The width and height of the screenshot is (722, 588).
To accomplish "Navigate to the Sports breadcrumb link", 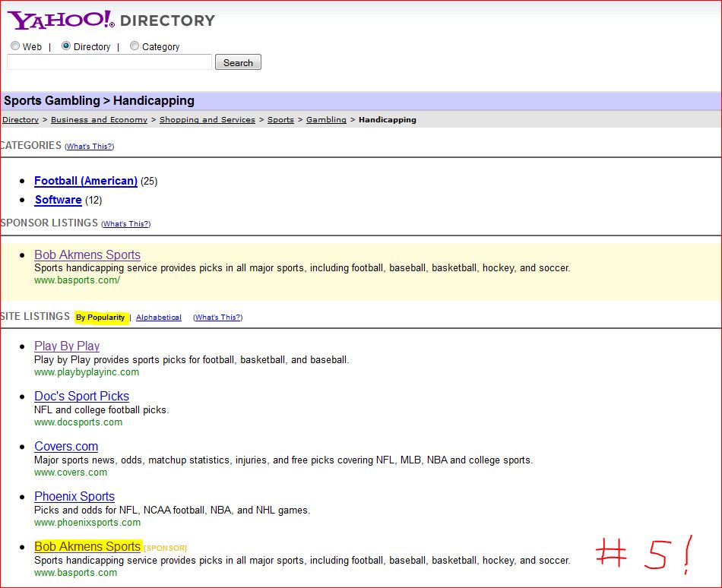I will pyautogui.click(x=280, y=119).
